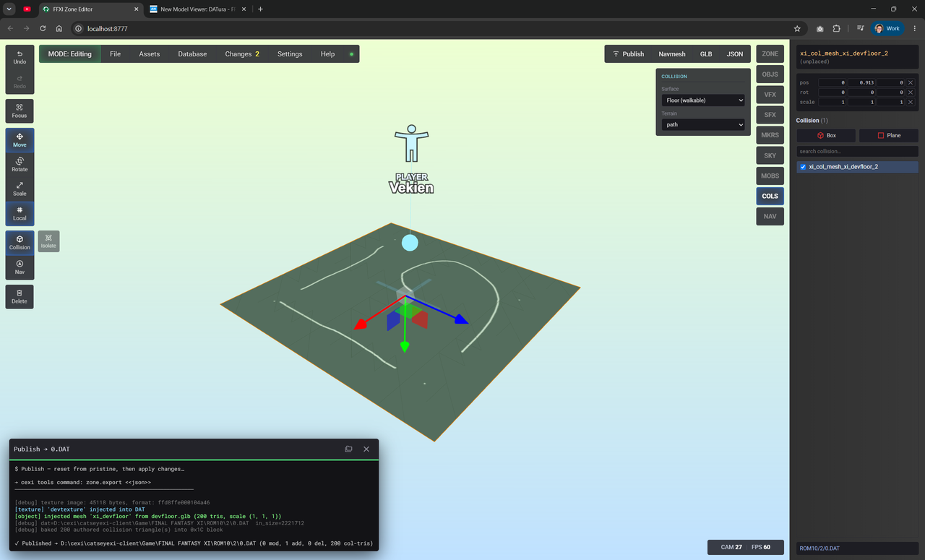Click the Navmesh export button

(672, 54)
